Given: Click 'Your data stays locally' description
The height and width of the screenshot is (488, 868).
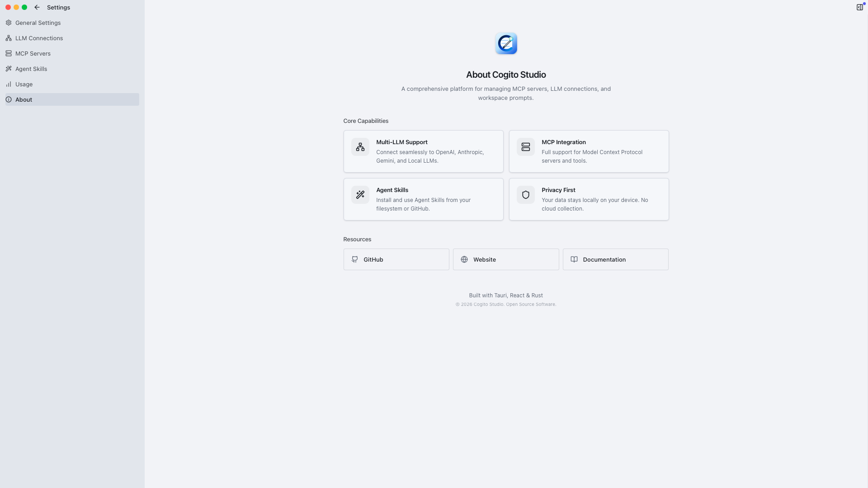Looking at the screenshot, I should click(x=594, y=204).
